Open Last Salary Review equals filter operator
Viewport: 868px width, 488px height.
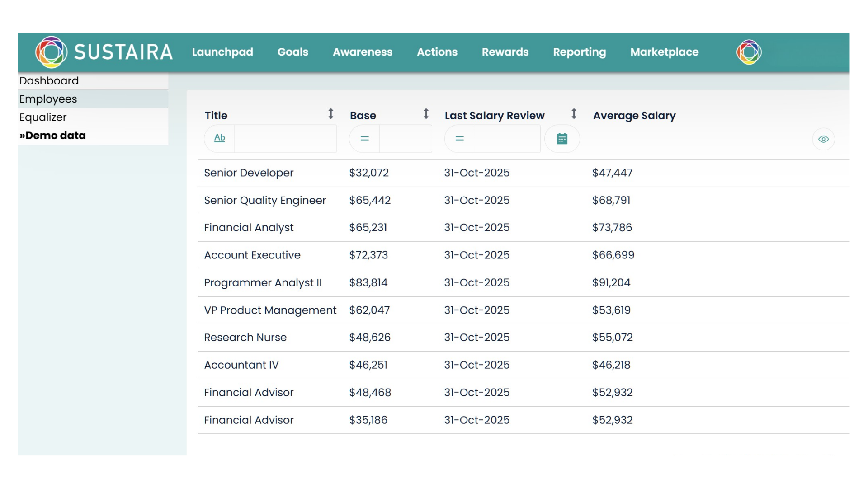click(x=459, y=139)
